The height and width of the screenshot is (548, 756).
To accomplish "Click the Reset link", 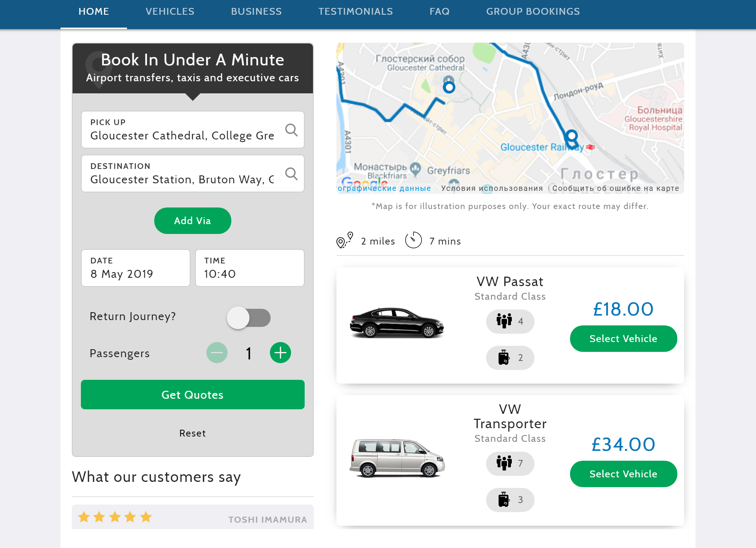I will pos(192,433).
